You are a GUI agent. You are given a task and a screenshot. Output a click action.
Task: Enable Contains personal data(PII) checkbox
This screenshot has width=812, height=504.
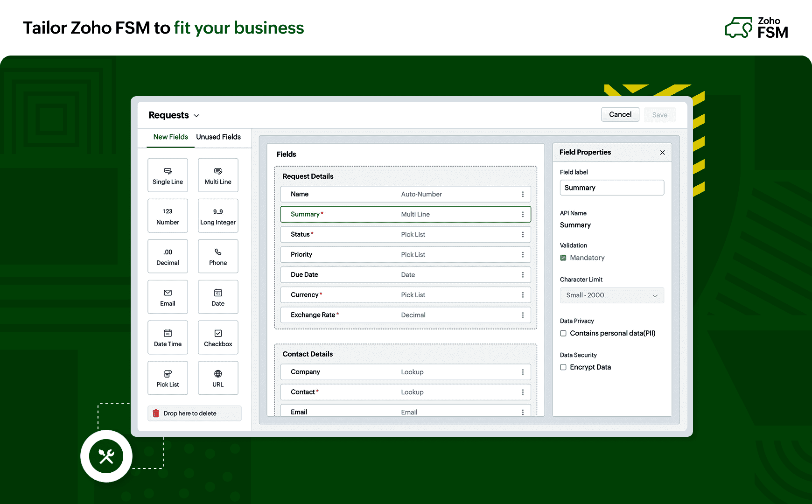563,333
